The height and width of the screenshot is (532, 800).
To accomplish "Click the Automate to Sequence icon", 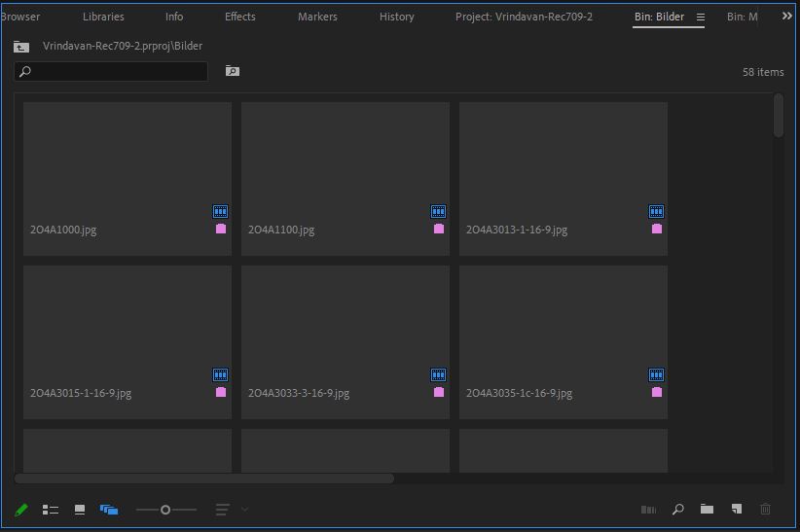I will (649, 510).
